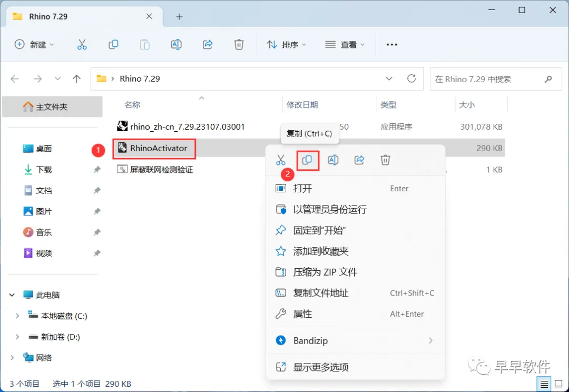Sort by the 类型 column header
The height and width of the screenshot is (392, 569).
[388, 105]
